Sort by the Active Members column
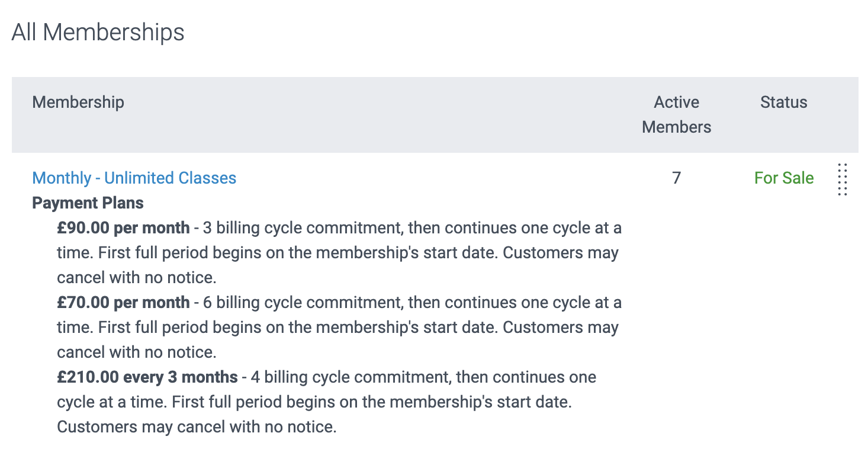This screenshot has width=868, height=449. click(676, 114)
